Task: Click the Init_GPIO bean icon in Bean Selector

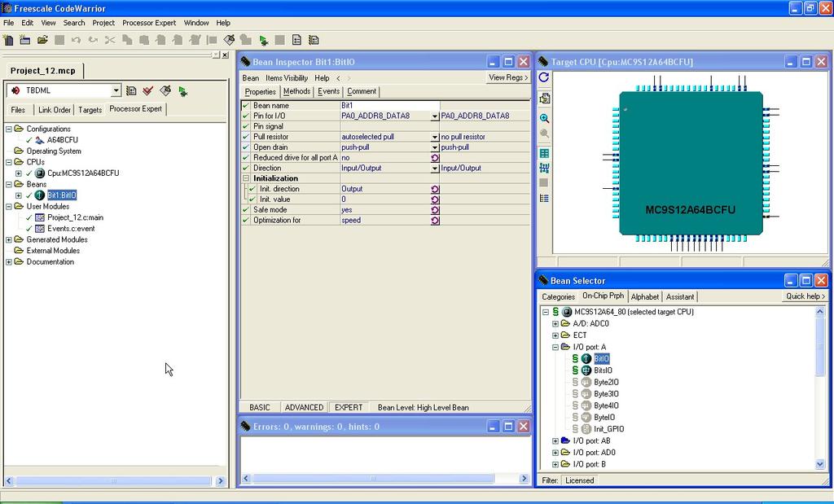Action: click(586, 429)
